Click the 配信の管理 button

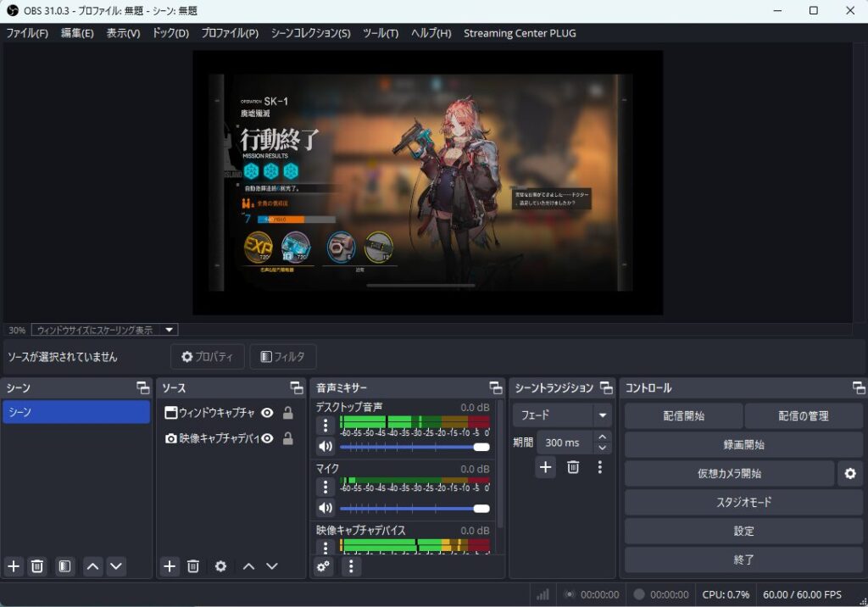(804, 416)
